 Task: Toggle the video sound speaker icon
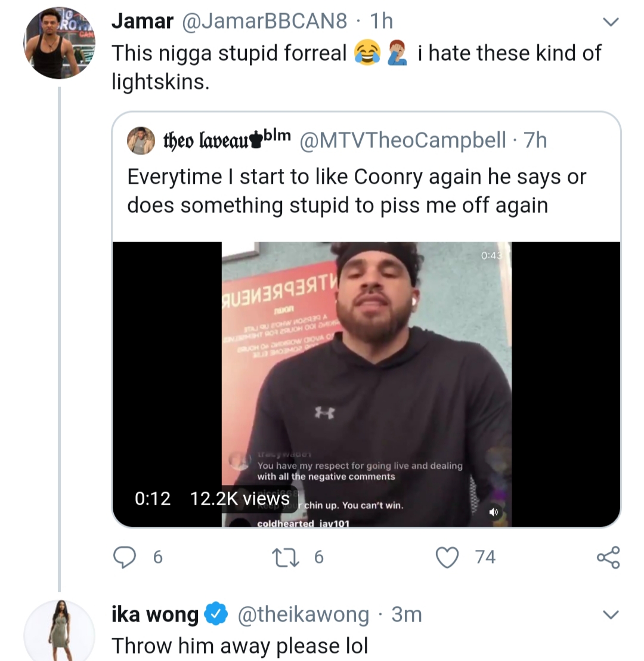pos(494,512)
